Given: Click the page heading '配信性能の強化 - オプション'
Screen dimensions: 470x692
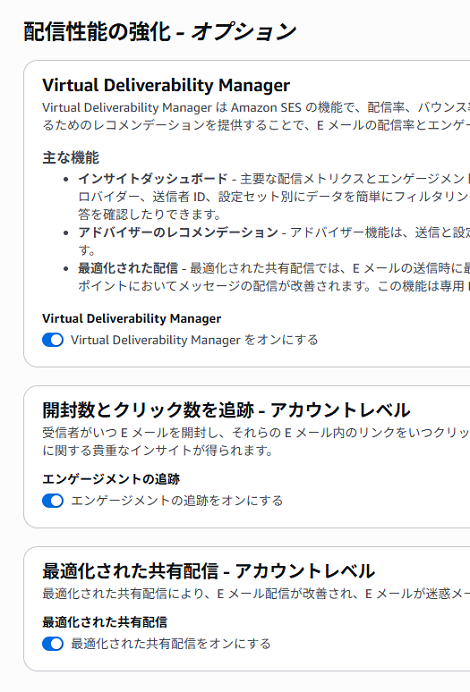Looking at the screenshot, I should click(160, 32).
